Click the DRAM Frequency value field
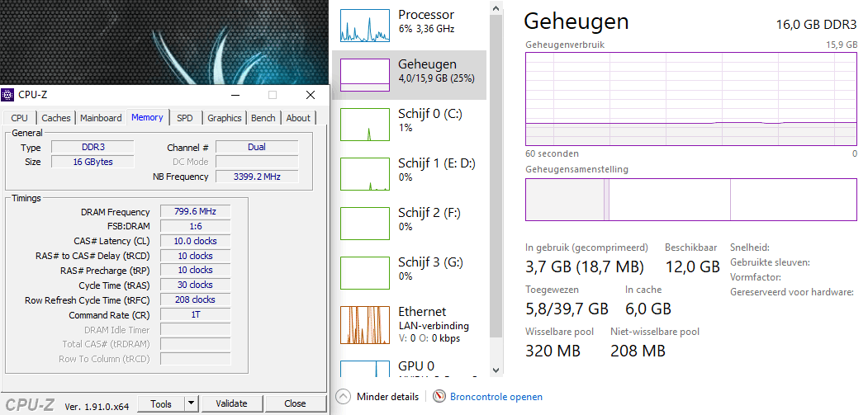 [x=195, y=212]
